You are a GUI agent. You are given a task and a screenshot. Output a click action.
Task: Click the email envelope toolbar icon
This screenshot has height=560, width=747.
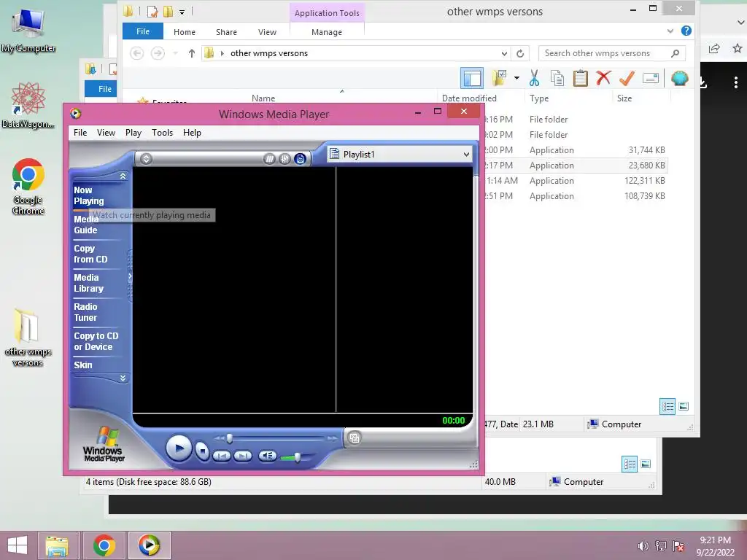click(650, 78)
